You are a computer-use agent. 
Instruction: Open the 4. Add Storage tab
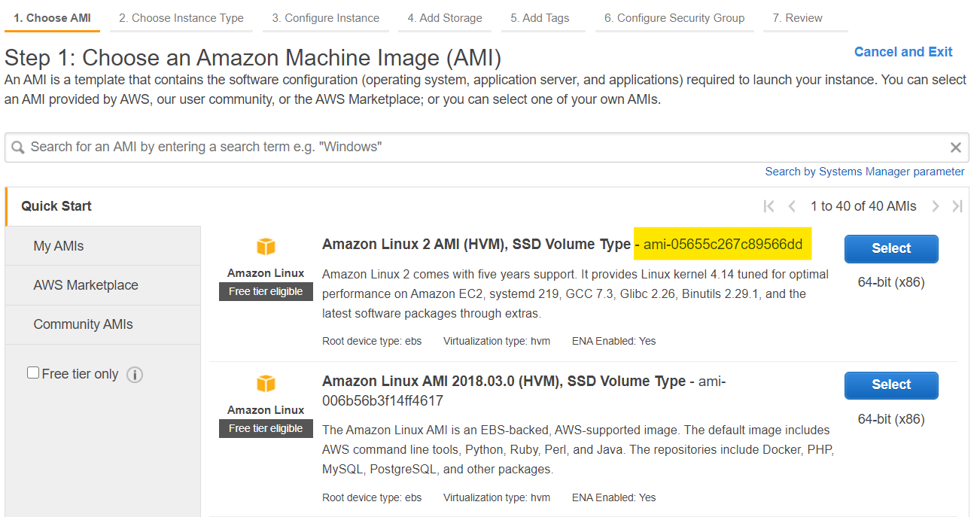(445, 18)
